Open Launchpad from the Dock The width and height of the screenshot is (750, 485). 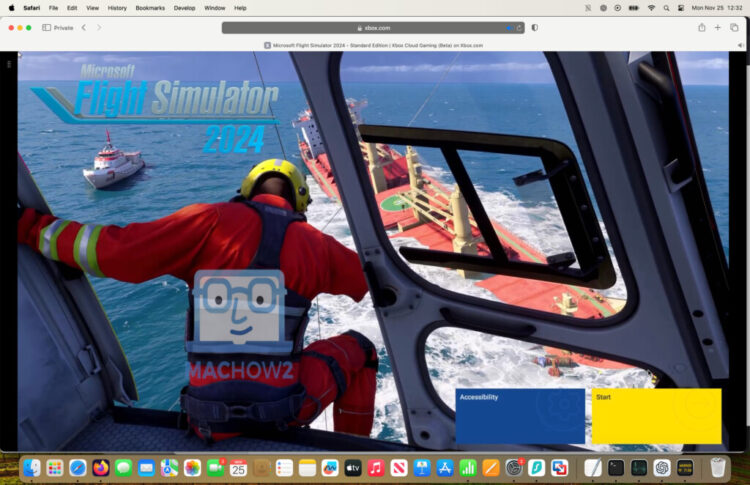pos(55,468)
